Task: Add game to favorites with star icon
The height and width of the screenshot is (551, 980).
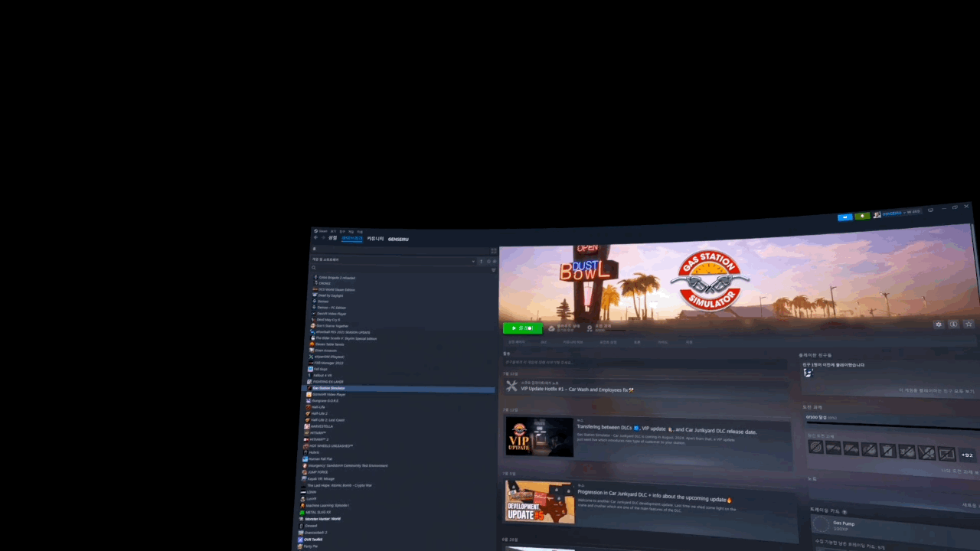Action: [969, 324]
